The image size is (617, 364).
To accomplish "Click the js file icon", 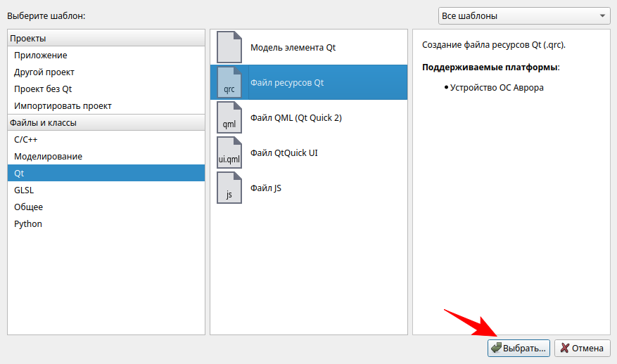I will 229,188.
